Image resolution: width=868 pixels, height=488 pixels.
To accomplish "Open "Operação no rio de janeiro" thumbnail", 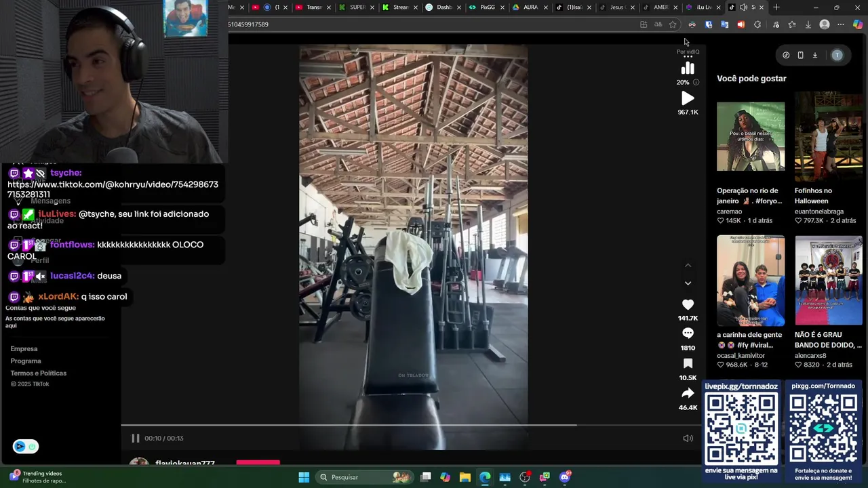I will click(751, 136).
